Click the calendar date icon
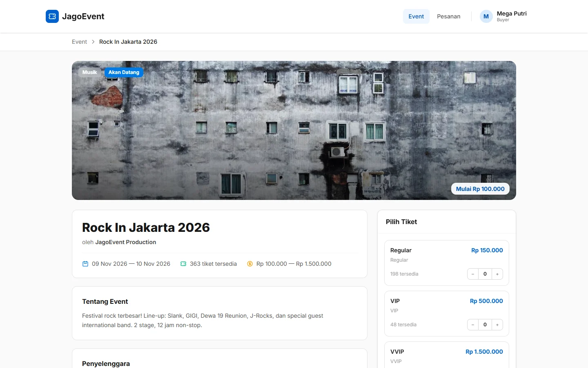 coord(85,264)
